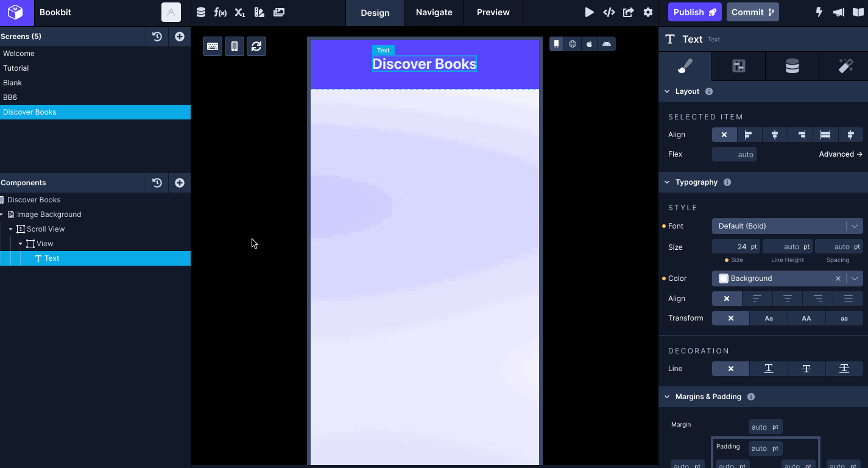
Task: Switch to the Navigate tab
Action: pos(434,12)
